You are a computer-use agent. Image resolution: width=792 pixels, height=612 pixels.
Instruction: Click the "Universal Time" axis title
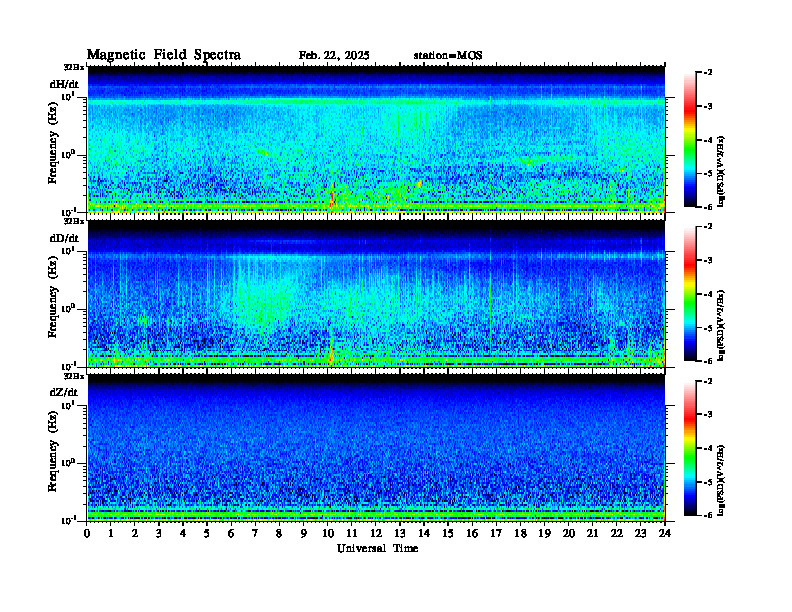[x=377, y=548]
